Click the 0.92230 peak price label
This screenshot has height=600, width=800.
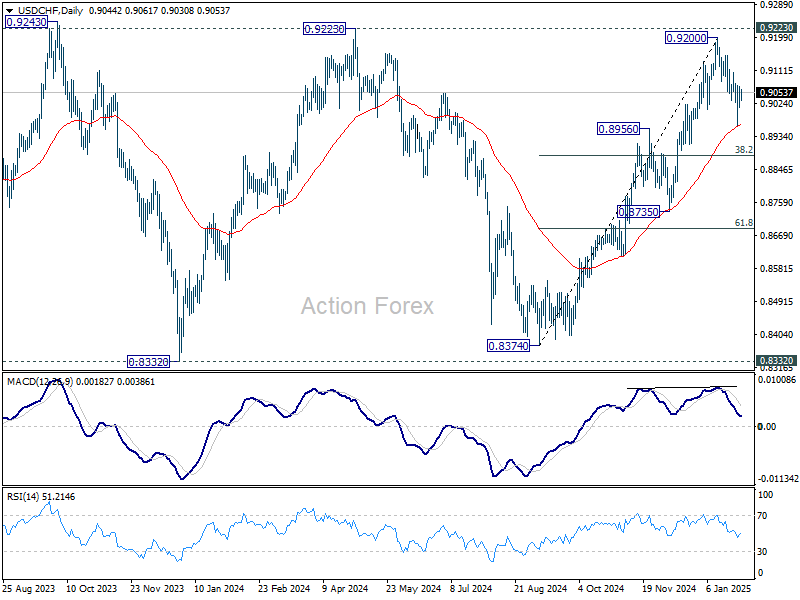pos(324,29)
